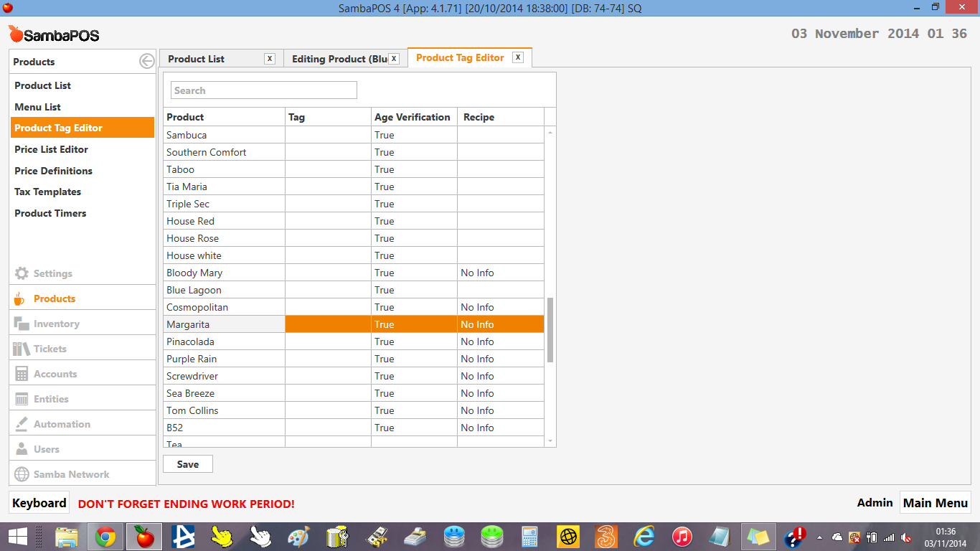Select Price List Editor menu item
This screenshot has height=551, width=980.
pyautogui.click(x=51, y=149)
